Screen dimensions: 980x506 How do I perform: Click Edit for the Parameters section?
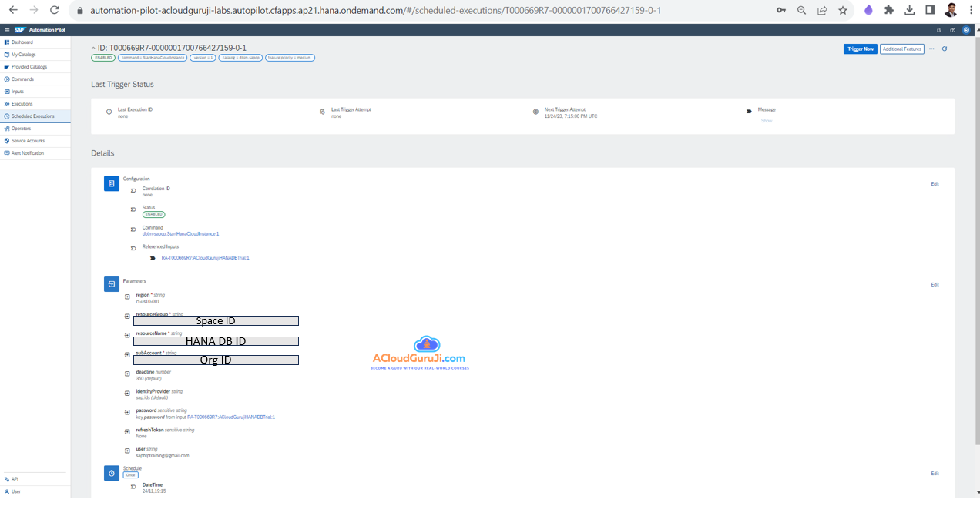click(x=935, y=285)
